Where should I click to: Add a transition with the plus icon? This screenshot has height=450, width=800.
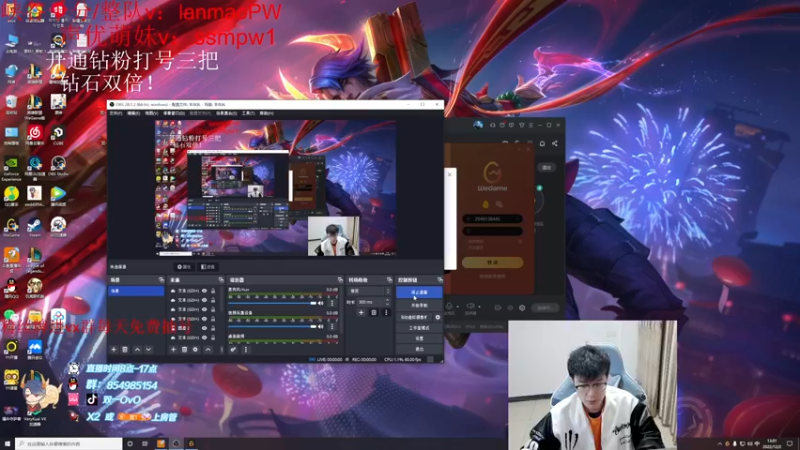361,312
